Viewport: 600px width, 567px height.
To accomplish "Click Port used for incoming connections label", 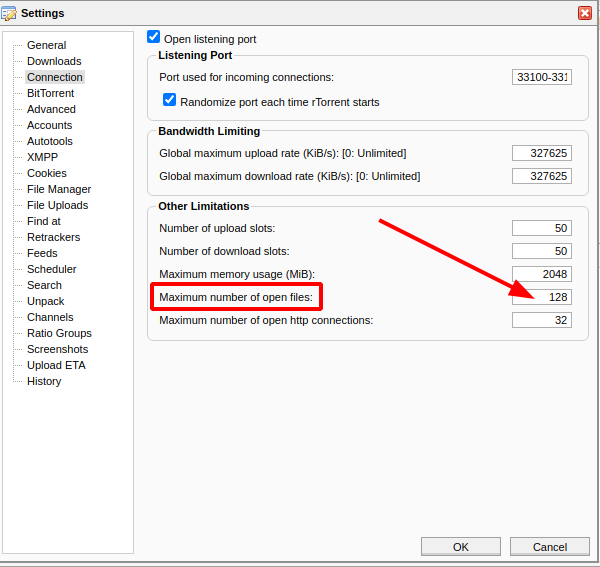I will 246,77.
